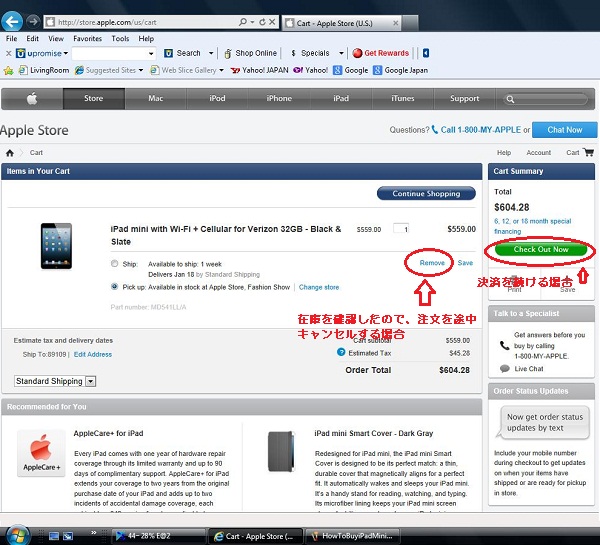Viewport: 600px width, 545px height.
Task: Click the upromise logo icon
Action: pos(21,53)
